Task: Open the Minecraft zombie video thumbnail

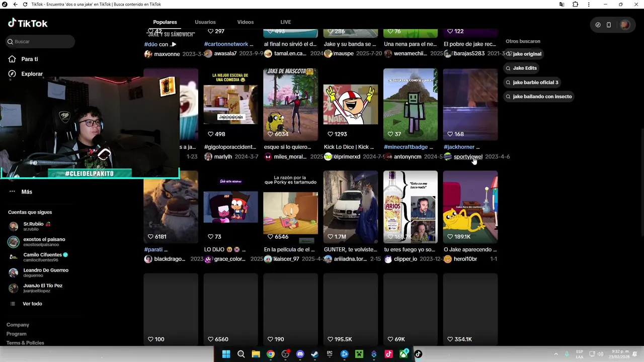Action: [411, 104]
